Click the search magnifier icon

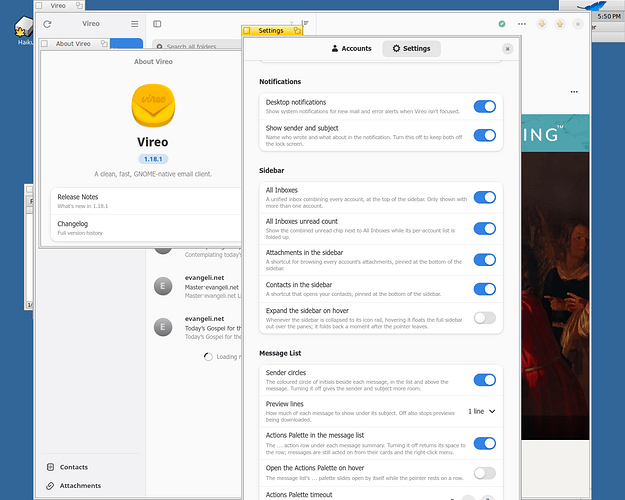click(x=159, y=47)
